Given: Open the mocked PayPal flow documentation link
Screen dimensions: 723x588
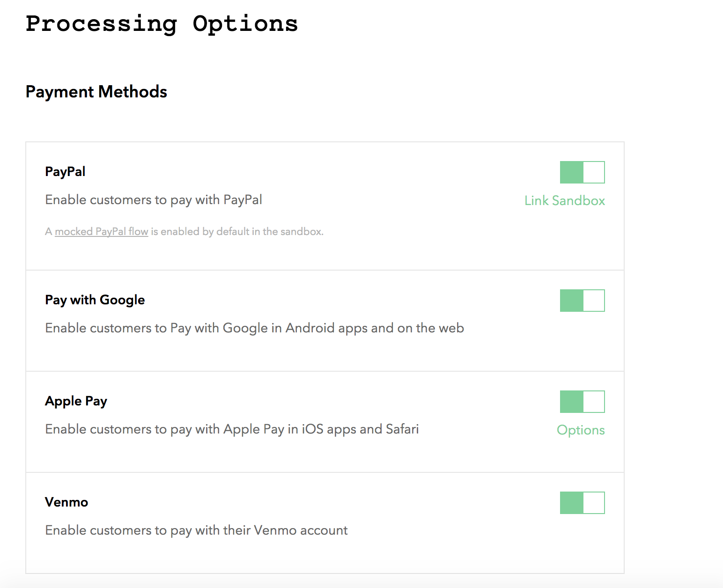Looking at the screenshot, I should 101,231.
